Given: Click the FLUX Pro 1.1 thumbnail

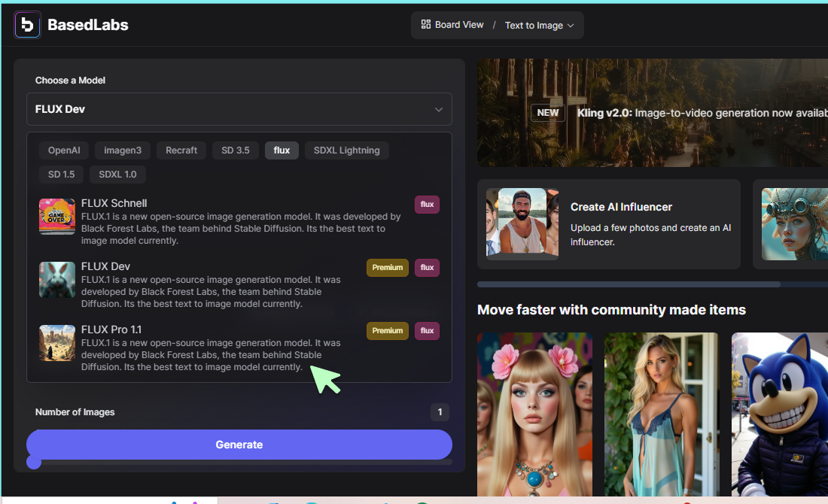Looking at the screenshot, I should point(57,343).
